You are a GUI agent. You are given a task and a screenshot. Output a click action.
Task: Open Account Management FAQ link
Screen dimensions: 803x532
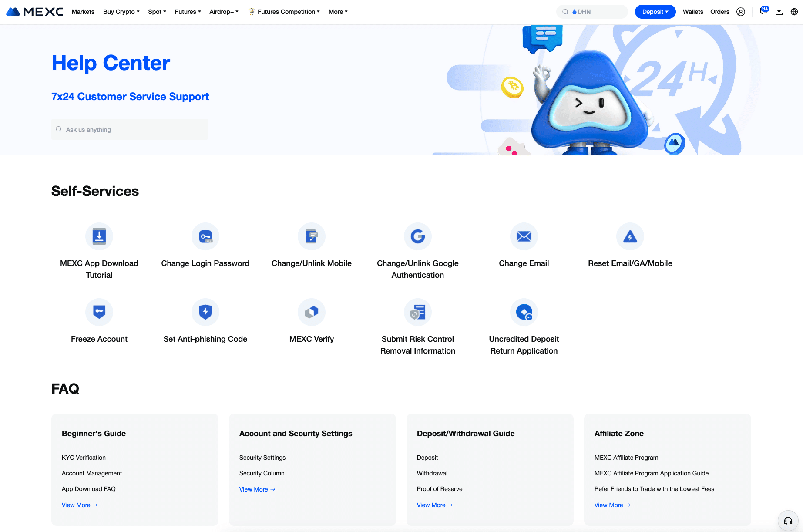[92, 473]
